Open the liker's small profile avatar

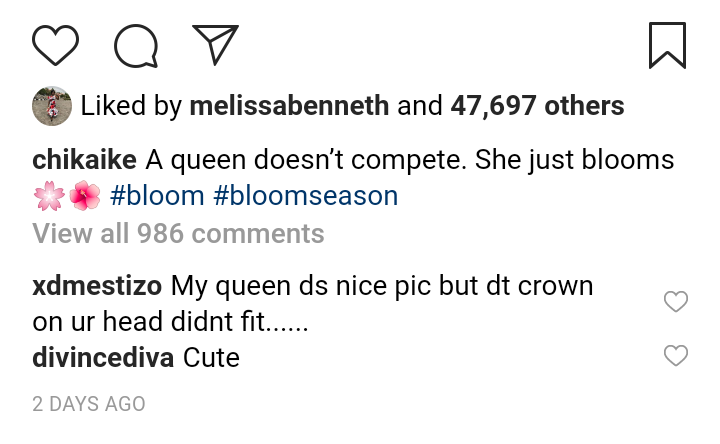pyautogui.click(x=52, y=106)
